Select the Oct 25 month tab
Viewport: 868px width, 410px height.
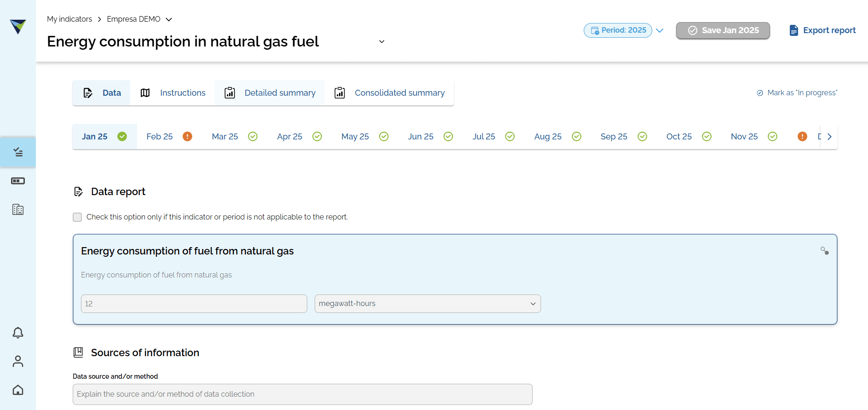689,137
